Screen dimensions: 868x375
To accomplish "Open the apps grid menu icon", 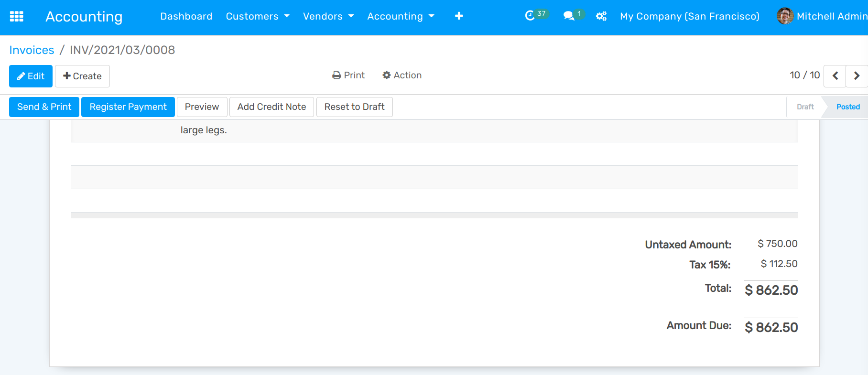I will pos(17,16).
